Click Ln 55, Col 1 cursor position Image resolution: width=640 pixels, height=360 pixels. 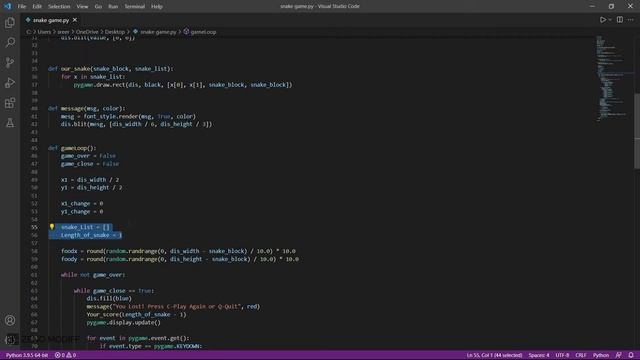point(494,355)
